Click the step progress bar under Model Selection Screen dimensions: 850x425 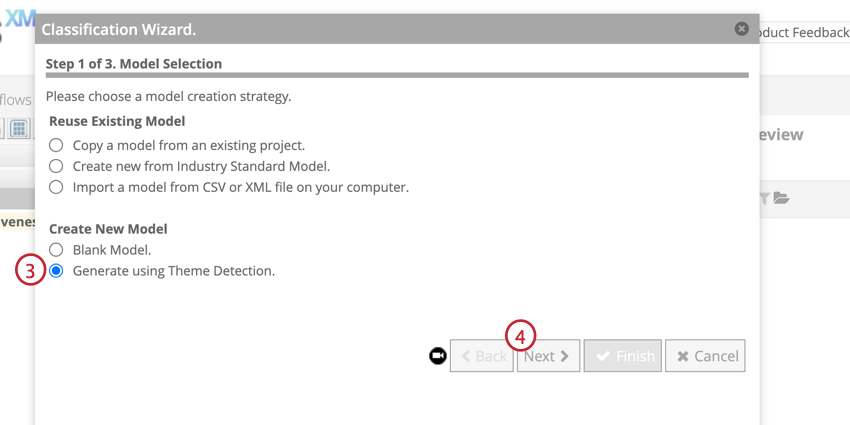pyautogui.click(x=397, y=75)
